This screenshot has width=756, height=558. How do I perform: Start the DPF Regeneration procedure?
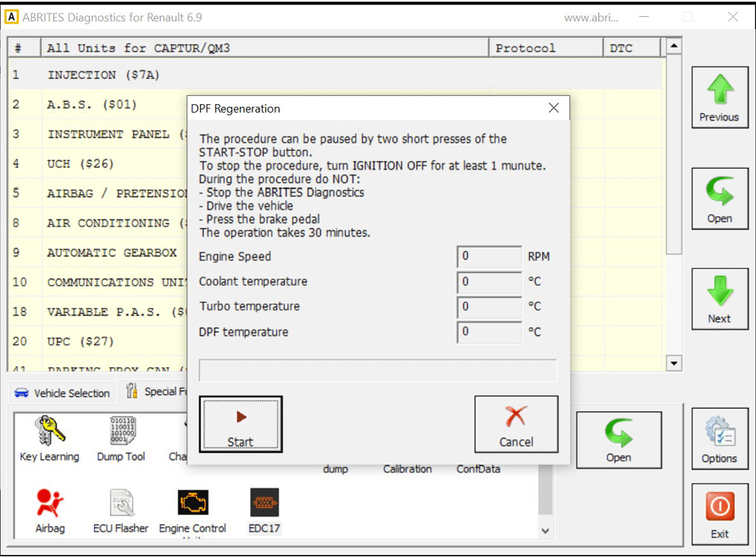(x=241, y=424)
